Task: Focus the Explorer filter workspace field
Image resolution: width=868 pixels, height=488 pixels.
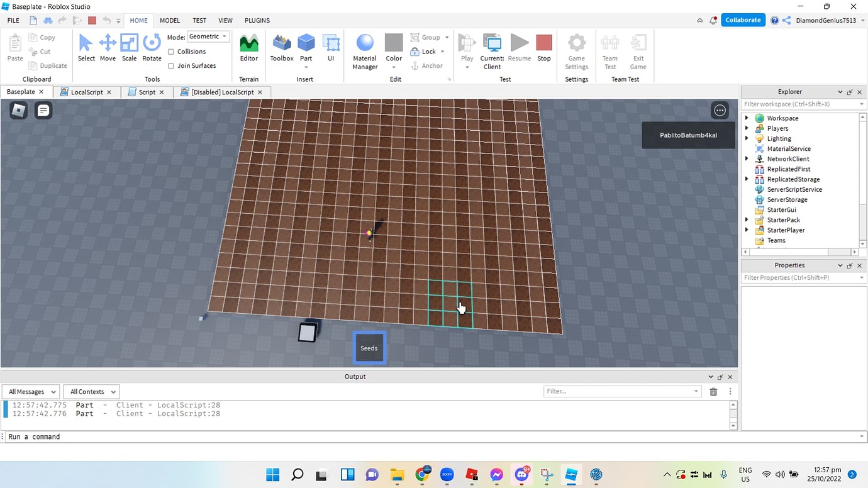Action: pyautogui.click(x=803, y=104)
